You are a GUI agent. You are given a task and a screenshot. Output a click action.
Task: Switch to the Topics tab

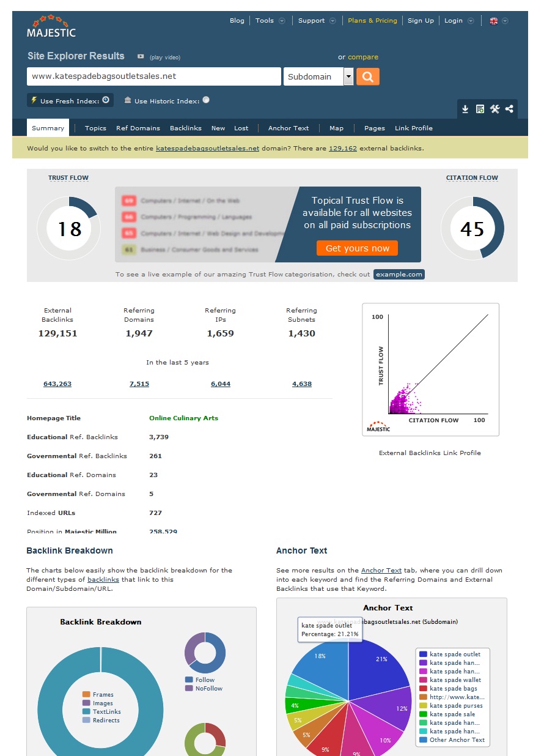coord(95,128)
